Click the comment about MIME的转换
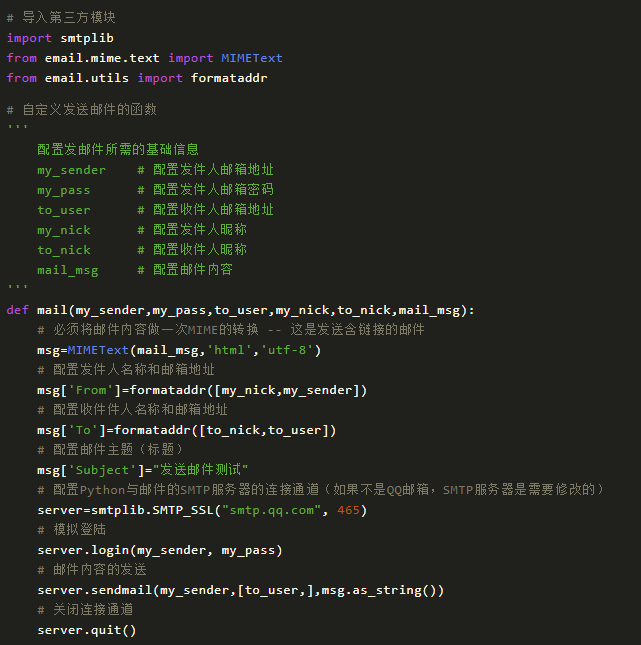The image size is (641, 645). tap(231, 329)
